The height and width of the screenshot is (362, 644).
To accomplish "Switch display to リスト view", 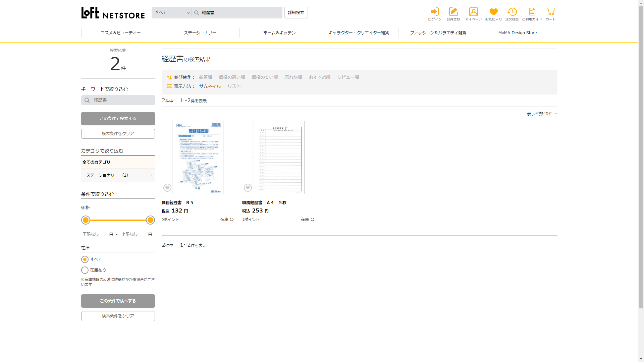I will pos(234,86).
